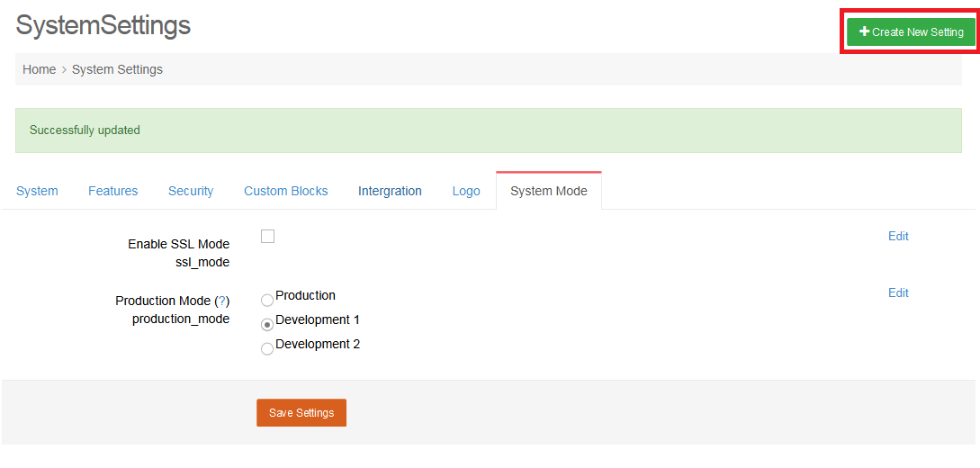Click the Successfully updated alert banner
Screen dimensions: 980x468
pyautogui.click(x=488, y=130)
